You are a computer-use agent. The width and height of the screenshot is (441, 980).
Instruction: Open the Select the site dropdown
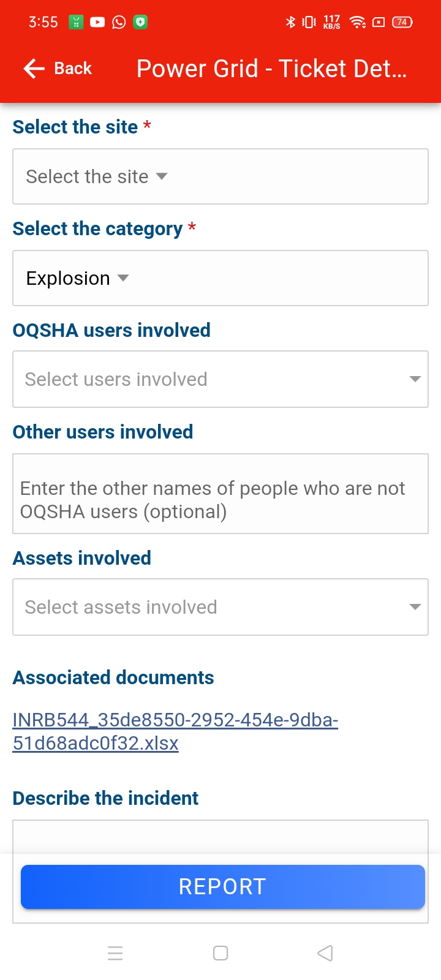(x=220, y=176)
